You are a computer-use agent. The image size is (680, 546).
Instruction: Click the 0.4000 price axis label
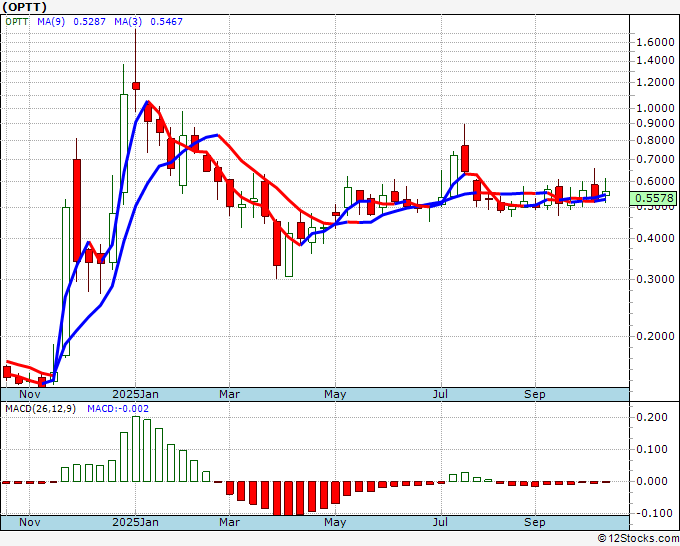tap(655, 238)
